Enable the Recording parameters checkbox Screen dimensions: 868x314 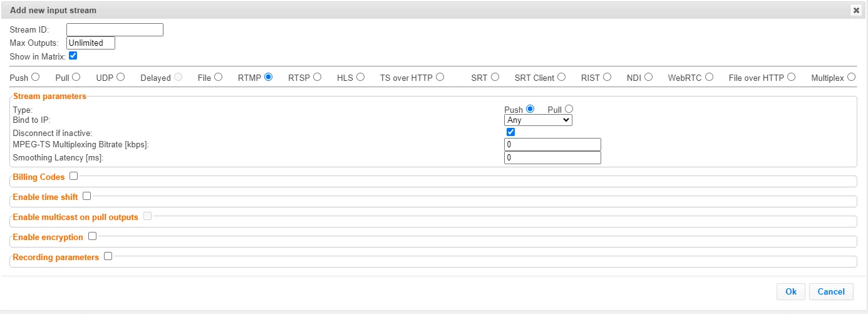(x=108, y=256)
